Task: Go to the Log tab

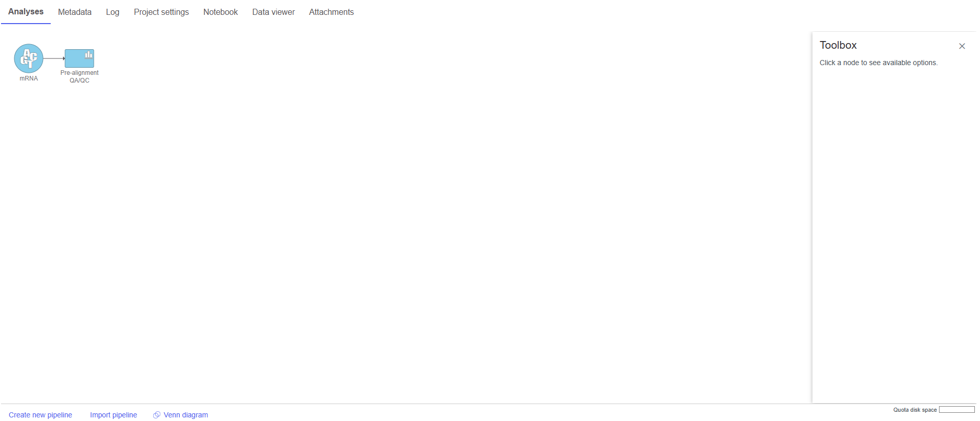Action: 113,12
